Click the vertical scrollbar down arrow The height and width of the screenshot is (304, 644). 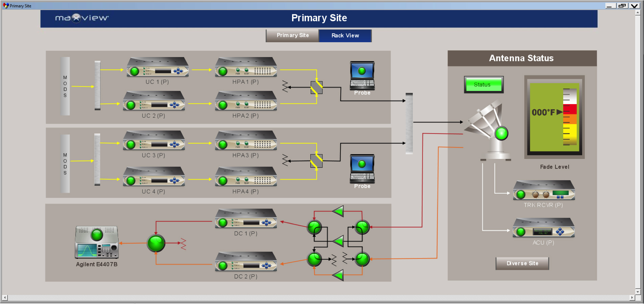(x=638, y=291)
